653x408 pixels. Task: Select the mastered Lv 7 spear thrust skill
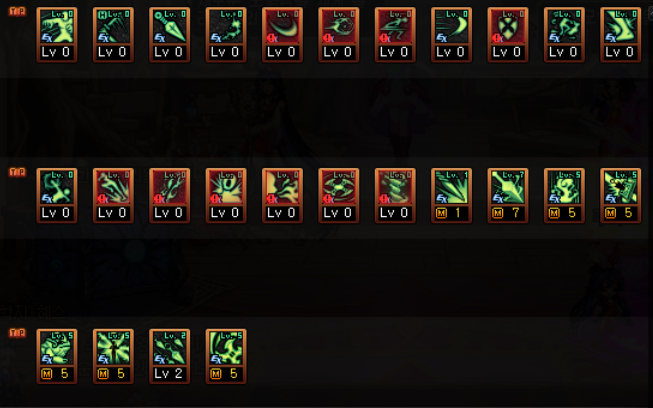[508, 196]
